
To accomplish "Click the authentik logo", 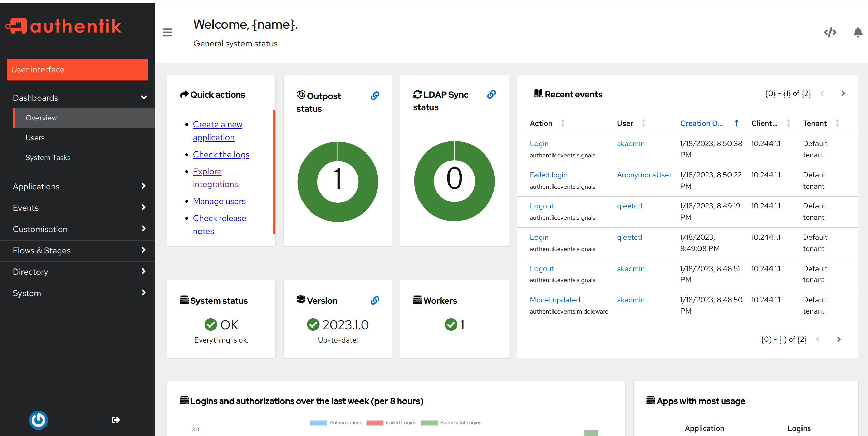I will [x=63, y=26].
